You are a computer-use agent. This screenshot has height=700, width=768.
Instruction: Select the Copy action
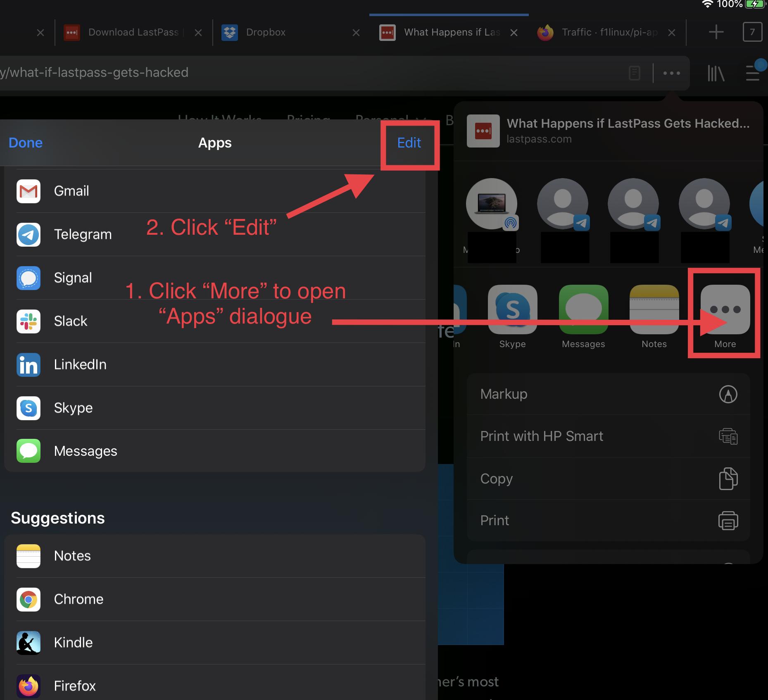coord(608,479)
